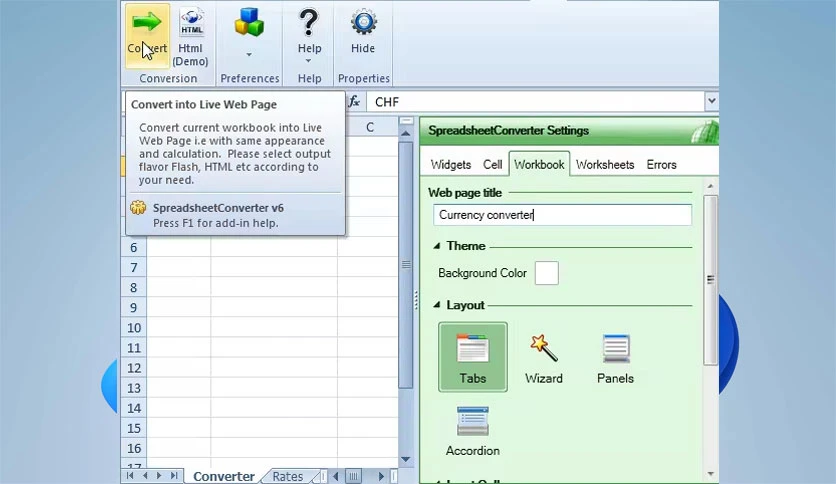
Task: Go to last sheet navigation arrow
Action: click(174, 475)
